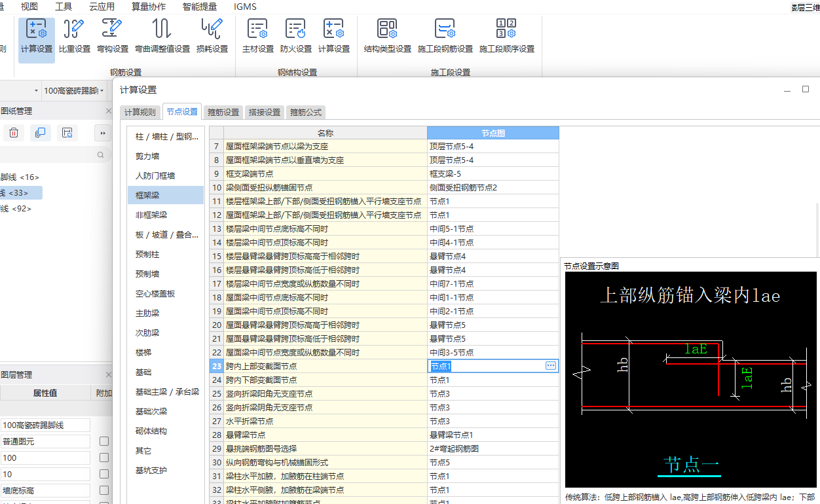Click the trash delete icon in 图纸管理
The height and width of the screenshot is (504, 820).
(x=14, y=133)
